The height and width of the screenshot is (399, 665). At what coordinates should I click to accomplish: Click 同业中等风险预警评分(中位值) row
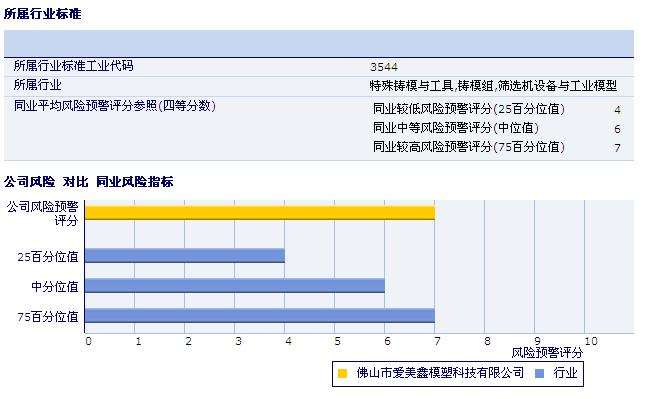pos(497,128)
